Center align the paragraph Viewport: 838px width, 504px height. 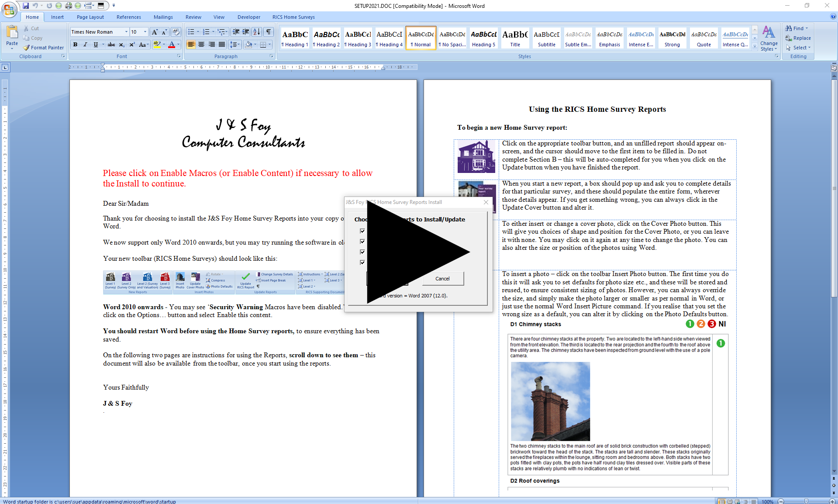(x=201, y=45)
